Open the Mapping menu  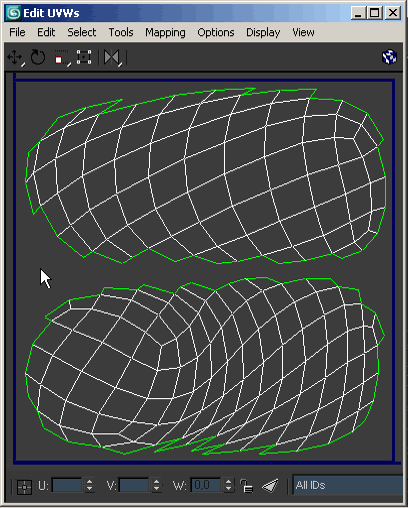(x=165, y=32)
